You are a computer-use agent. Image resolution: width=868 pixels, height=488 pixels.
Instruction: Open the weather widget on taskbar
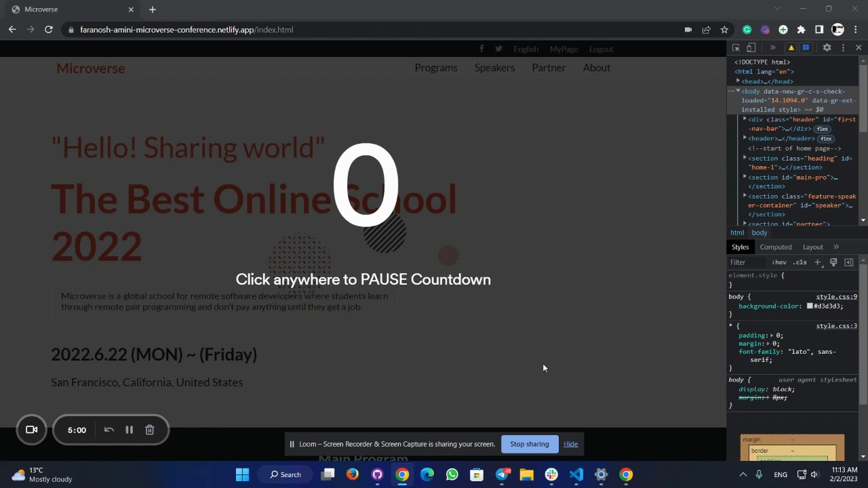(x=42, y=474)
